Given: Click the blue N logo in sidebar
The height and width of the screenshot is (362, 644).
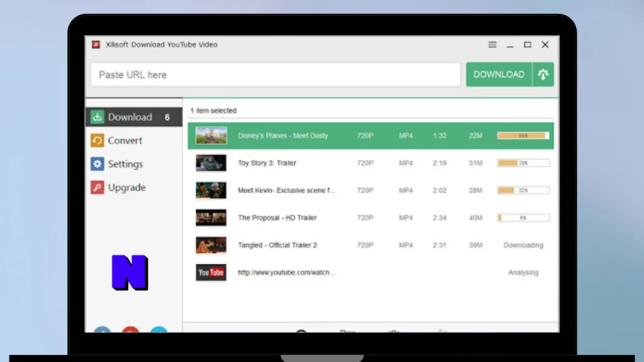Looking at the screenshot, I should 130,273.
